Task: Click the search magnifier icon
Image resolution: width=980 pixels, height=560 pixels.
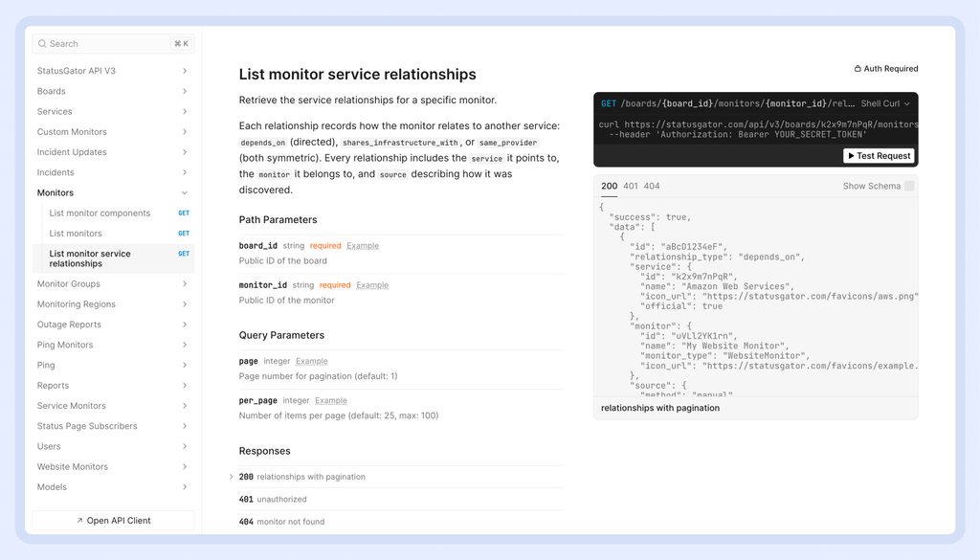Action: [42, 44]
